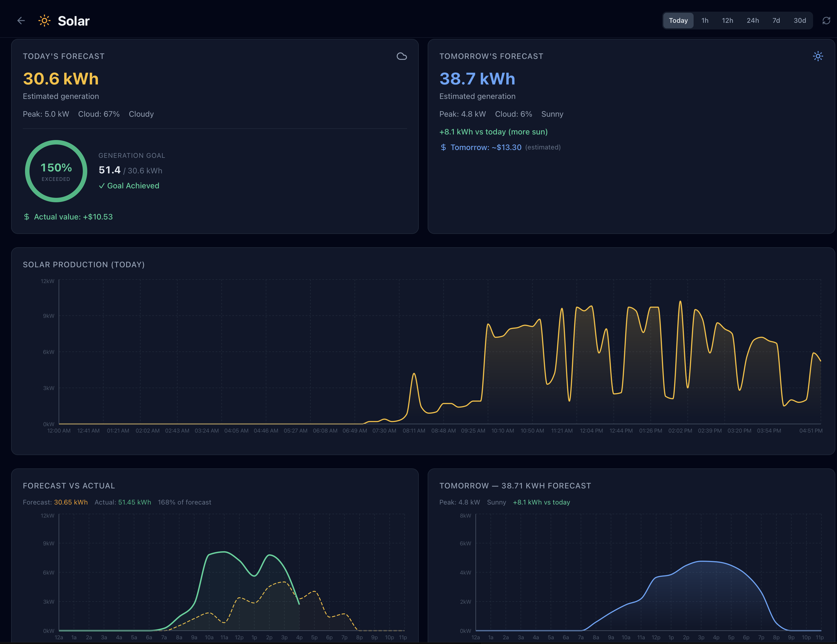Click the Solar sun logo icon
The height and width of the screenshot is (644, 837).
coord(44,21)
